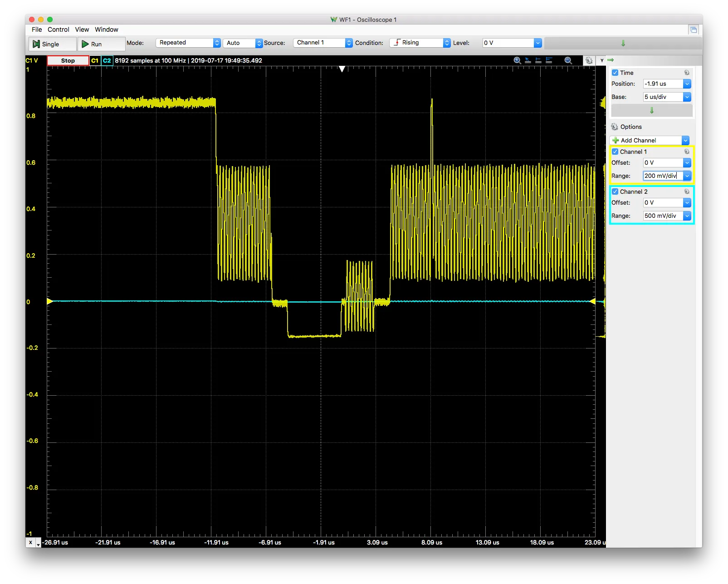Screen dimensions: 728x584
Task: Open the Options gear
Action: point(615,127)
